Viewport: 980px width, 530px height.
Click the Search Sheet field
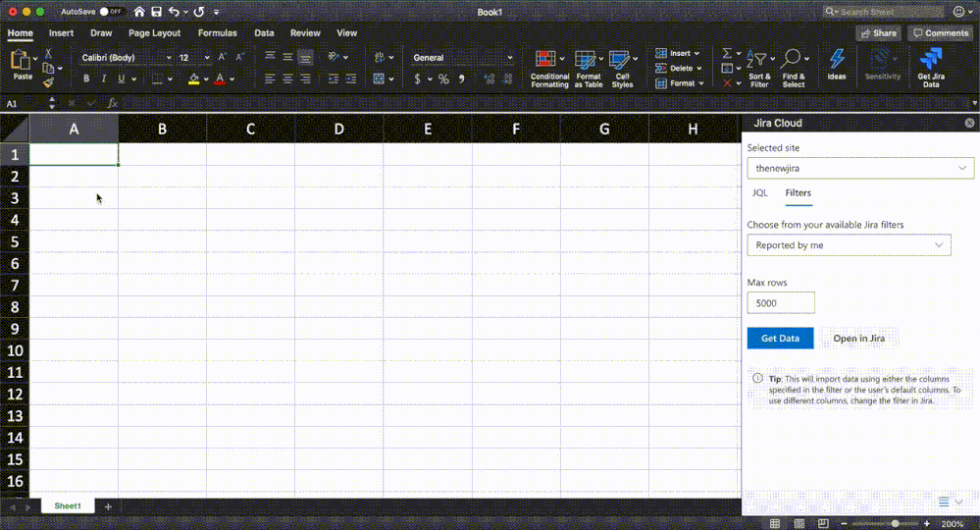coord(883,11)
